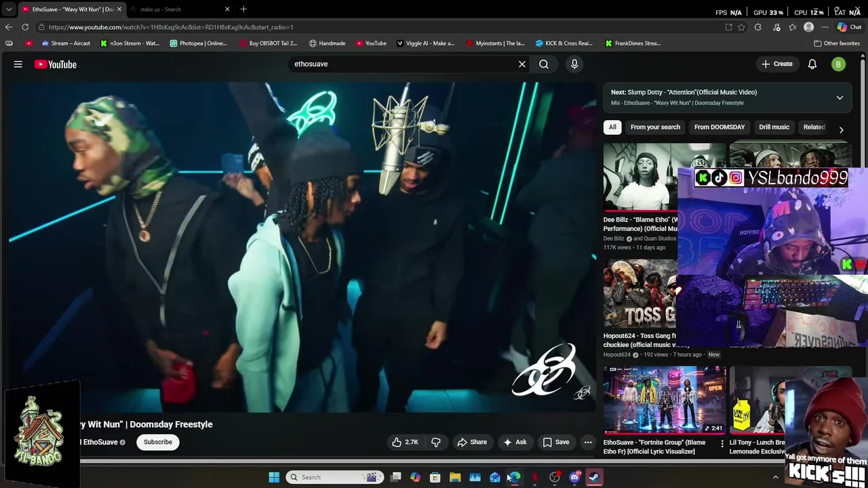Launch Microsoft Store from taskbar

click(x=435, y=477)
